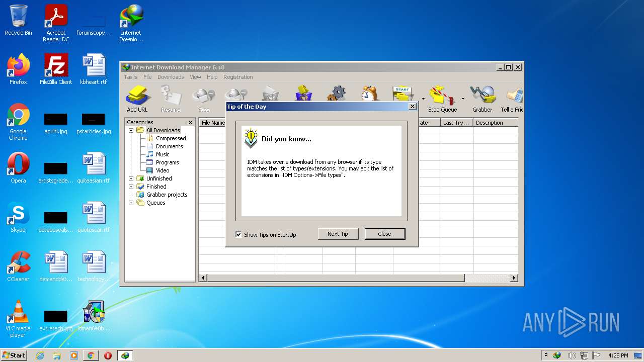Click the Description column header
The width and height of the screenshot is (644, 362).
tap(496, 123)
